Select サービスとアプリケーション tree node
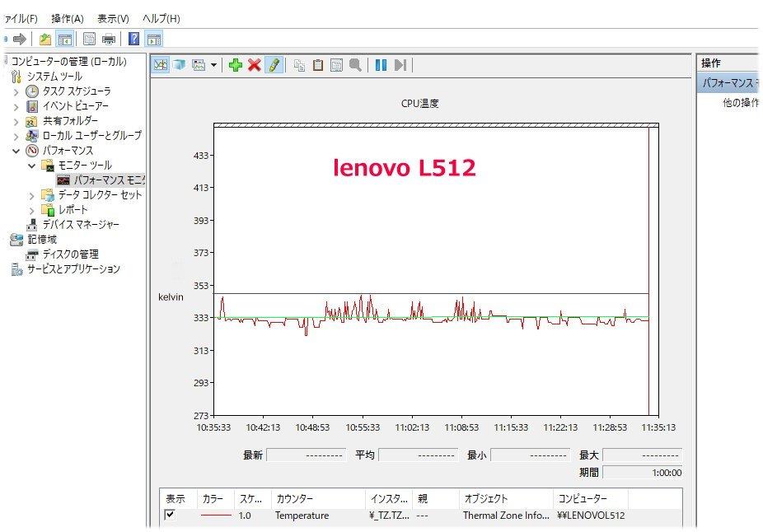The height and width of the screenshot is (532, 763). tap(73, 269)
